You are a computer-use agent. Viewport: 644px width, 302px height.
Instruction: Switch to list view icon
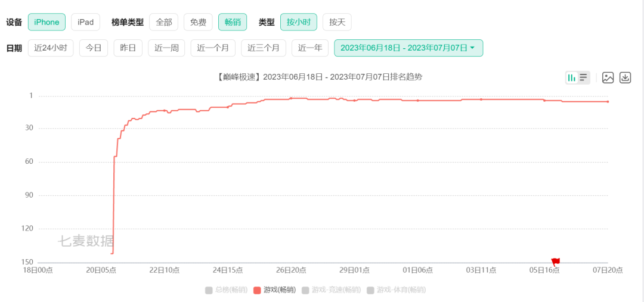coord(583,77)
